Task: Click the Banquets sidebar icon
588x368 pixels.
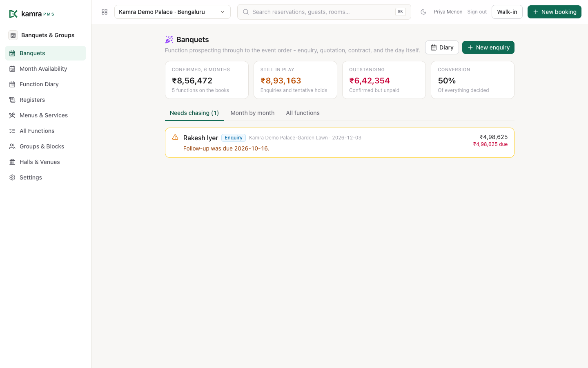Action: click(x=12, y=53)
